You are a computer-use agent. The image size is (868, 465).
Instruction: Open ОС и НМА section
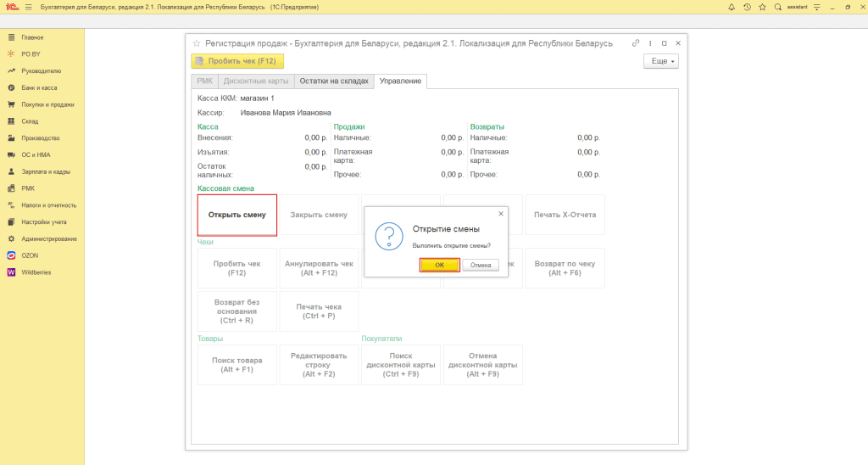[36, 154]
